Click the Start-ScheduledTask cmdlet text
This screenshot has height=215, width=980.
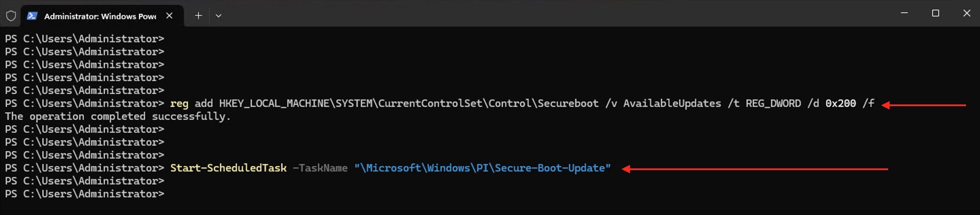(228, 168)
